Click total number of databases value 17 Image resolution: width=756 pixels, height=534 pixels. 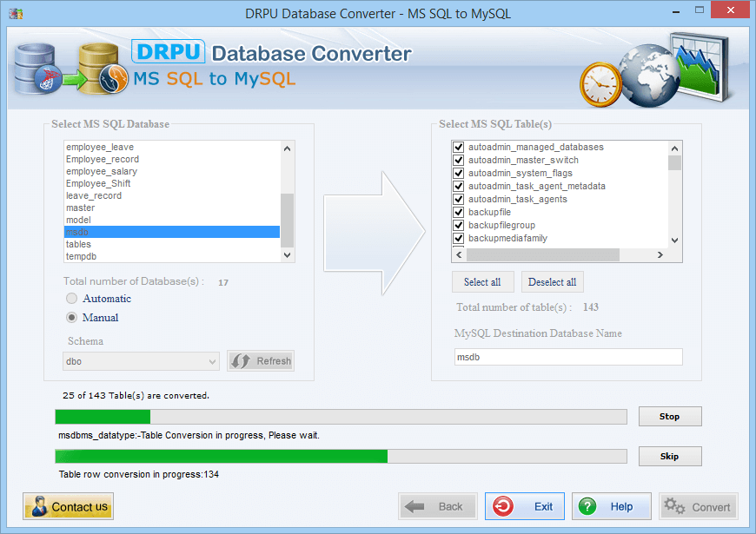pos(223,282)
